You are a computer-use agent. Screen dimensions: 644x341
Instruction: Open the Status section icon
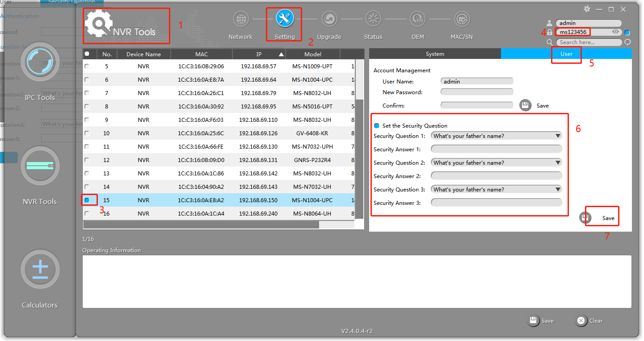click(373, 19)
